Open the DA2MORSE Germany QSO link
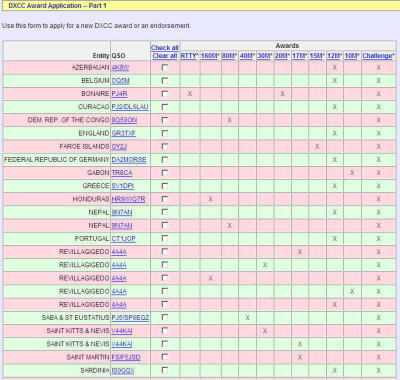The height and width of the screenshot is (380, 400). [x=129, y=160]
